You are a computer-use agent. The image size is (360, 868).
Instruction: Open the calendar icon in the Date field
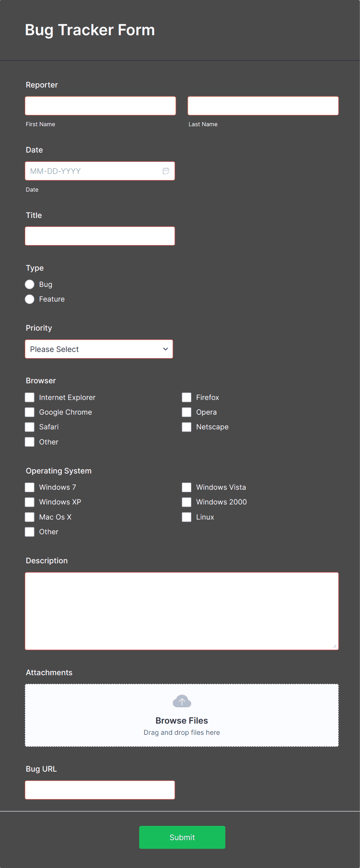tap(166, 171)
